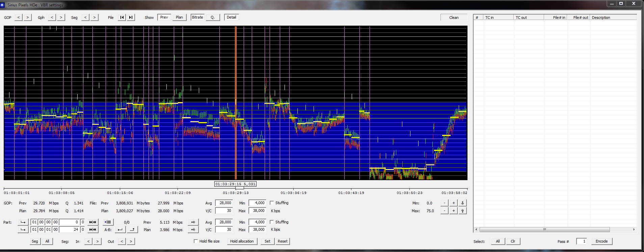The width and height of the screenshot is (644, 252).
Task: Click Min row down-arrow button
Action: [x=463, y=203]
